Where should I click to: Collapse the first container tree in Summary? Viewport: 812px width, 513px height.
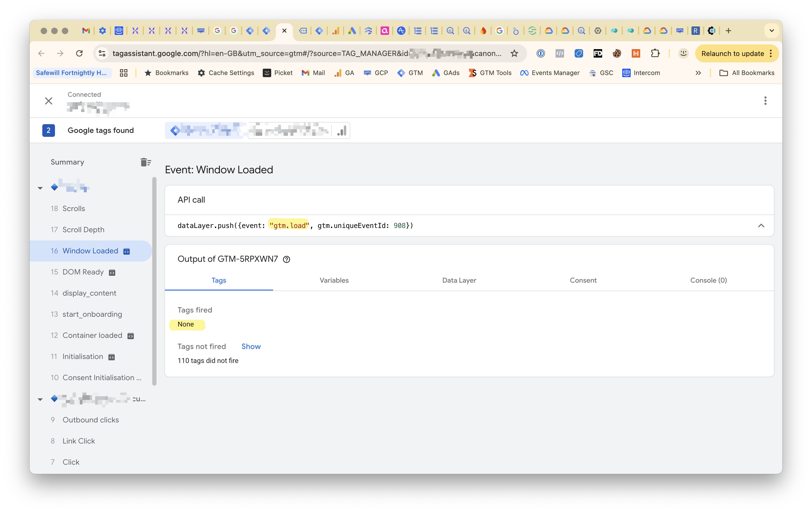[40, 188]
